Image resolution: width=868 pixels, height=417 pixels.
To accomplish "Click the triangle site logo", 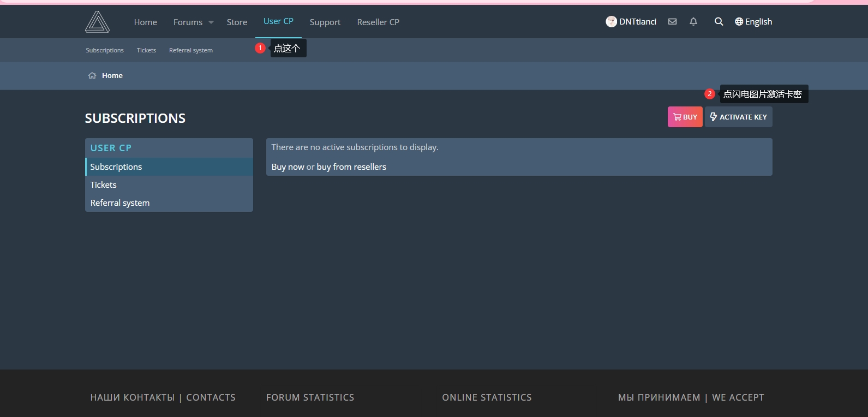I will tap(97, 22).
